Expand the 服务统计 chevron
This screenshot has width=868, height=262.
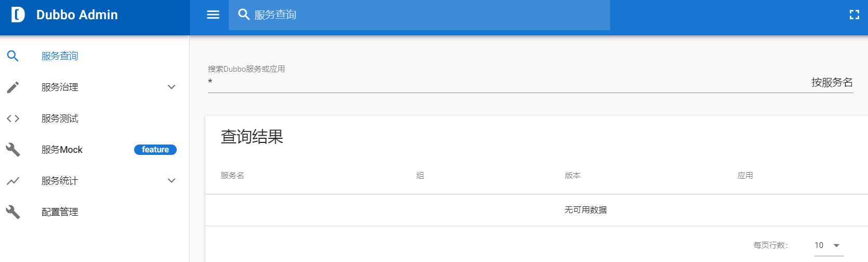pos(172,180)
